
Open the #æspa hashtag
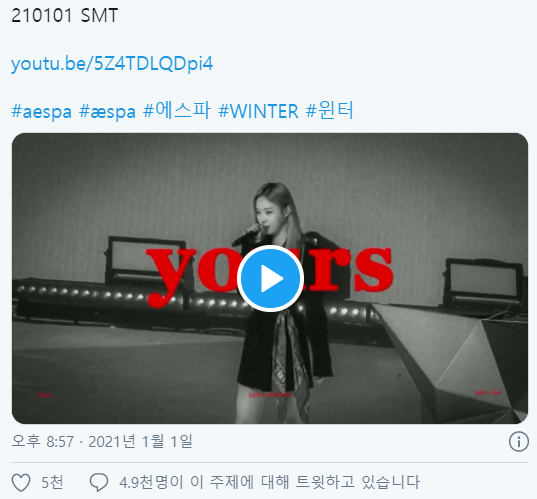[x=107, y=111]
